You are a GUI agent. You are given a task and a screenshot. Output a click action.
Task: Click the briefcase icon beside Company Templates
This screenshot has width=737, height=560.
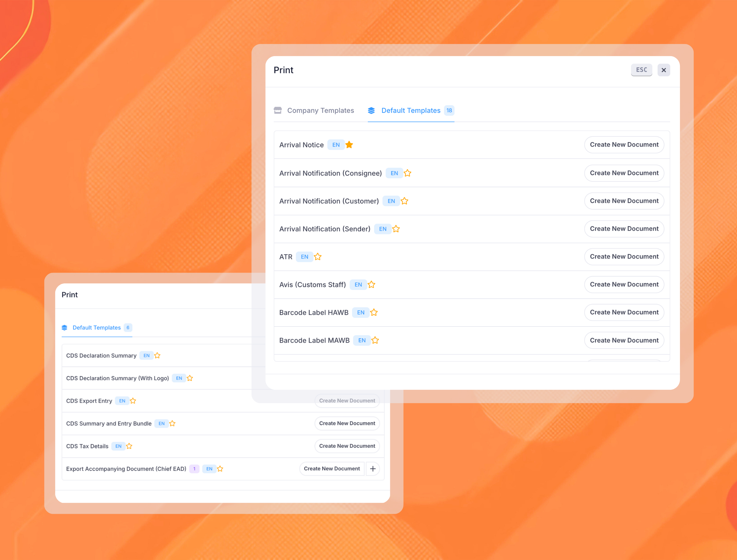coord(278,110)
